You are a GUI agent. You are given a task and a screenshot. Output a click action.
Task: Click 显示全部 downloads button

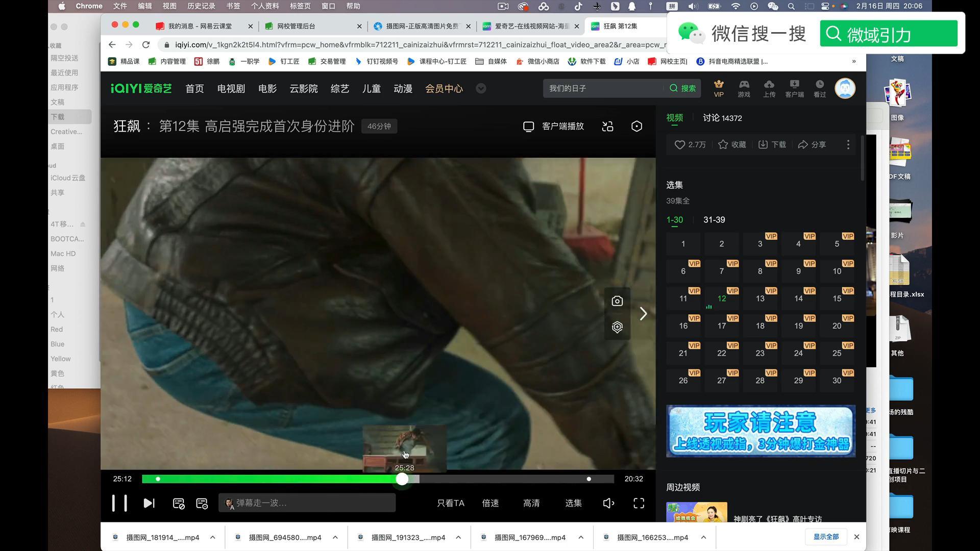826,537
